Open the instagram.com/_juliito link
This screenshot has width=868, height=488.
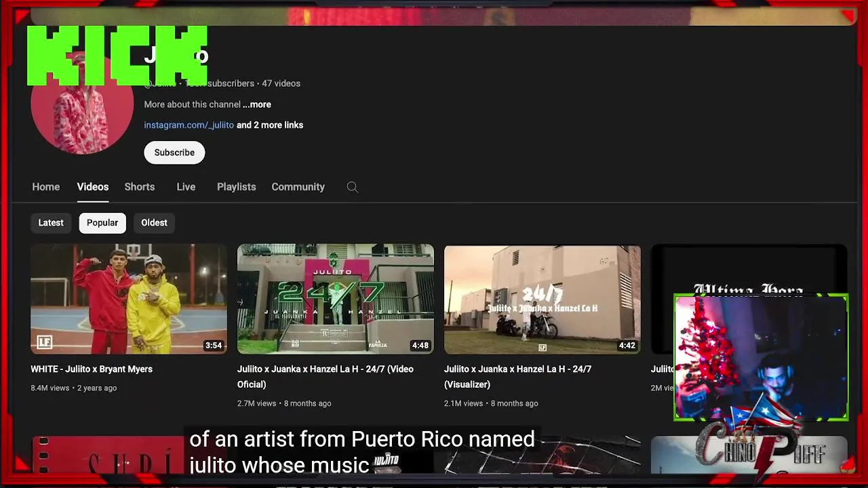[x=189, y=125]
